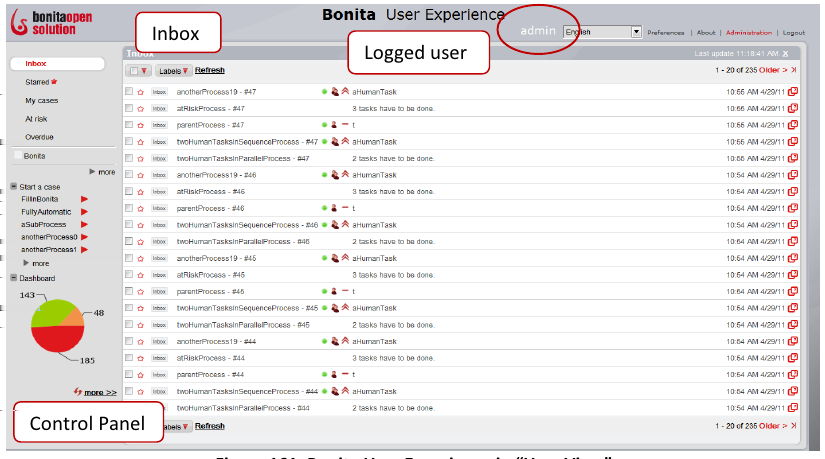Click the user icon on parentProcess - #45
This screenshot has width=825, height=459.
(334, 291)
